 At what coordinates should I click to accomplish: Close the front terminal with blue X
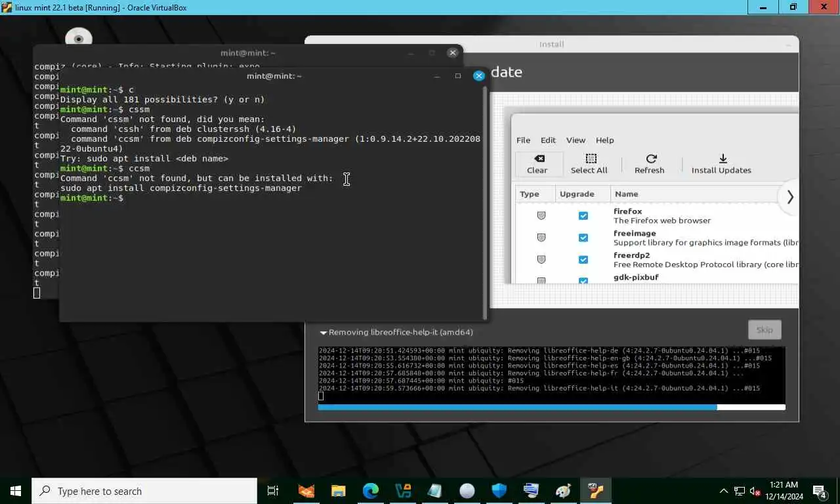tap(479, 75)
